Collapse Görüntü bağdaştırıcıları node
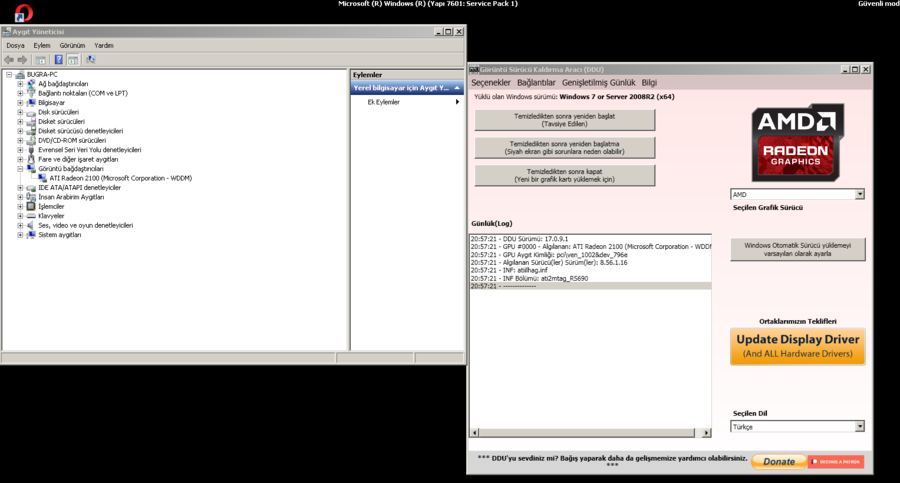The height and width of the screenshot is (483, 900). [20, 169]
